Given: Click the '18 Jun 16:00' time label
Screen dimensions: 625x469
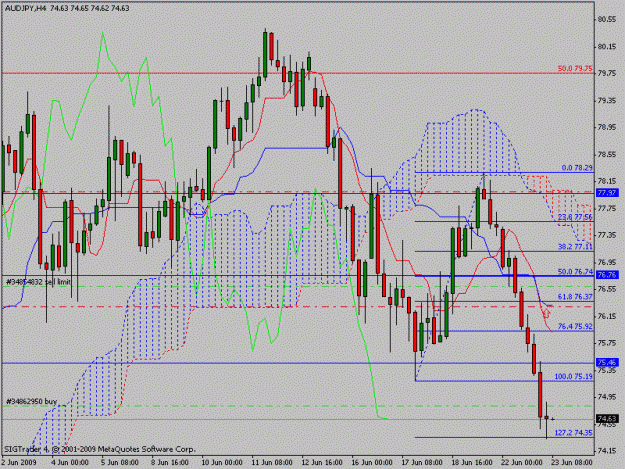Looking at the screenshot, I should pyautogui.click(x=472, y=462).
